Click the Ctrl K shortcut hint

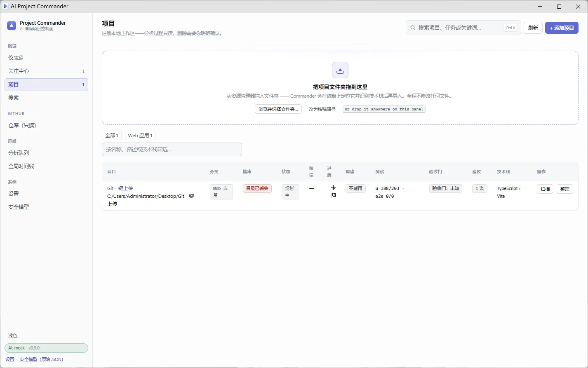[510, 28]
